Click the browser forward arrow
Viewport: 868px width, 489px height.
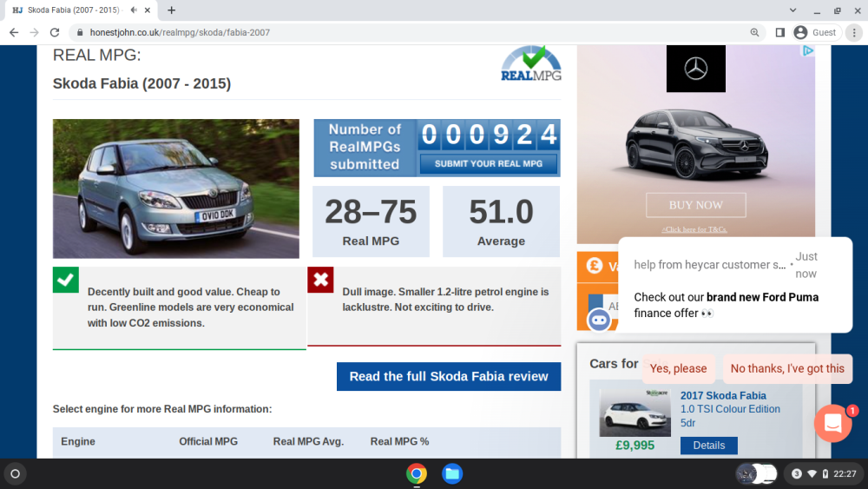(35, 33)
